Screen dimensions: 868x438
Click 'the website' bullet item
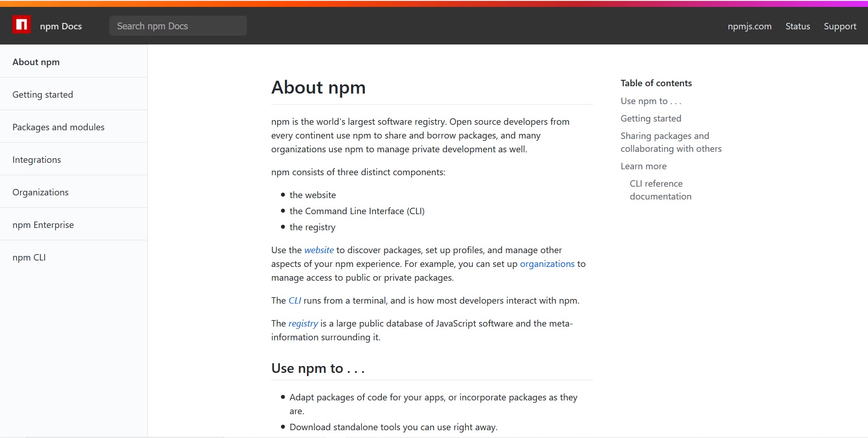pyautogui.click(x=313, y=195)
